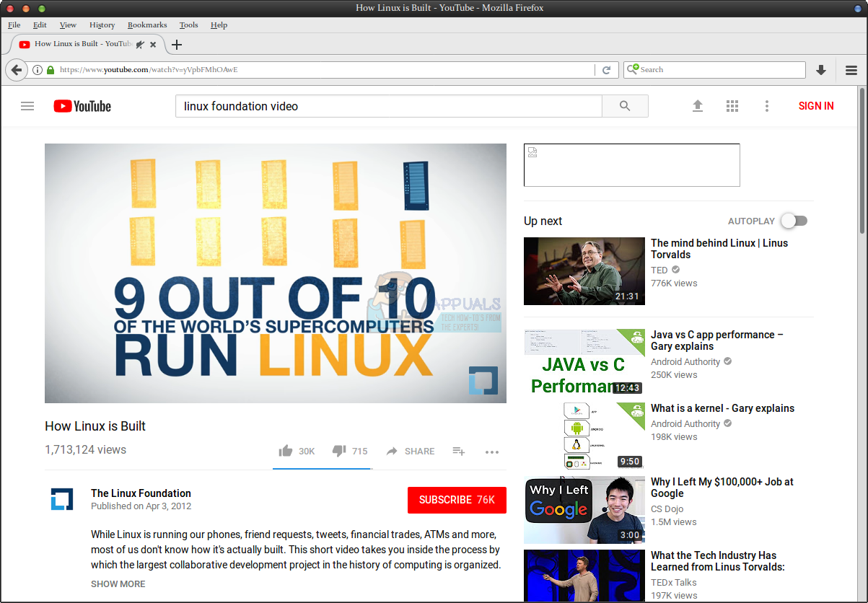Screen dimensions: 868x603
Task: Click Published on Apr 3, 2012 text
Action: pos(141,506)
